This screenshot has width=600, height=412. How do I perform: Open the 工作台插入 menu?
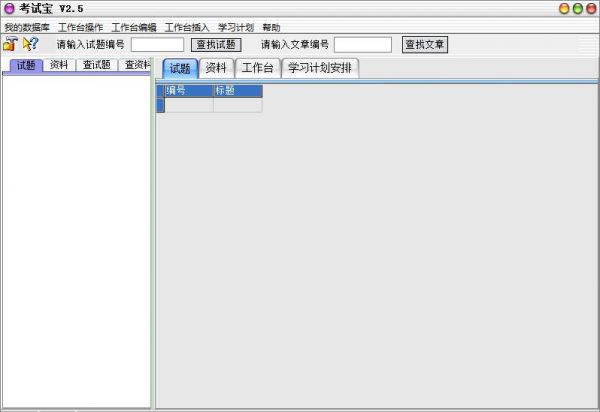pos(187,28)
